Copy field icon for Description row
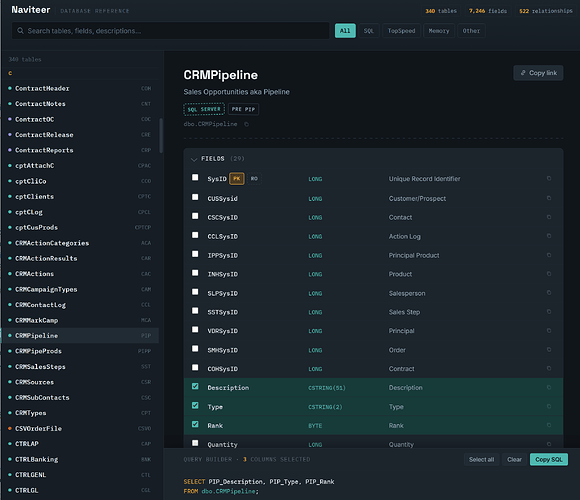This screenshot has height=500, width=580. pyautogui.click(x=549, y=387)
